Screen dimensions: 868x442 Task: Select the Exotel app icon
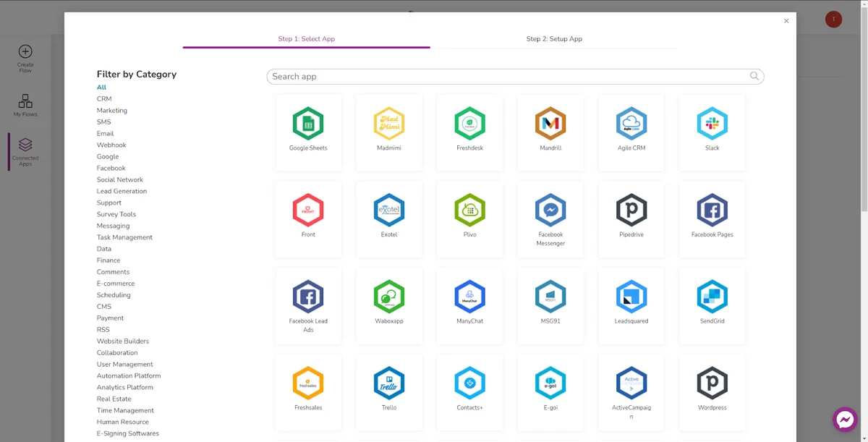[389, 211]
